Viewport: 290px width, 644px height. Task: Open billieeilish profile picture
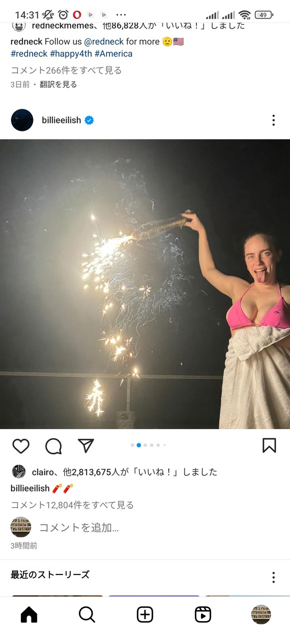[22, 120]
